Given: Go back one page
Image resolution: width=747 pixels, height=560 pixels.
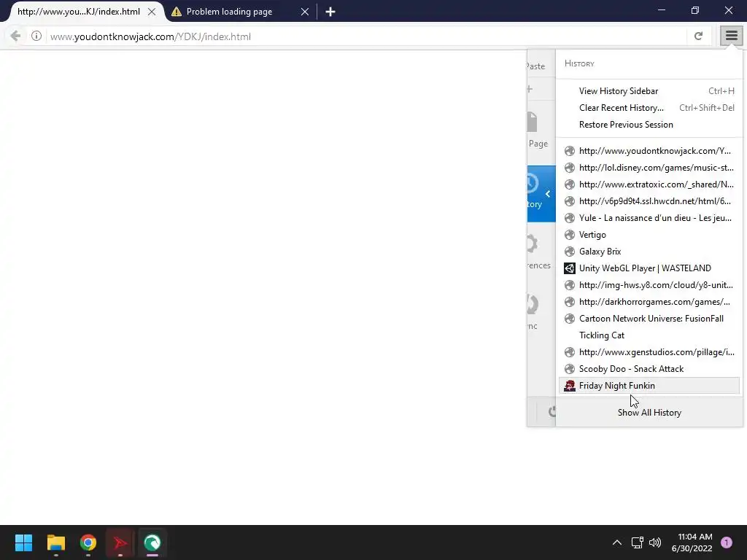Looking at the screenshot, I should click(15, 36).
